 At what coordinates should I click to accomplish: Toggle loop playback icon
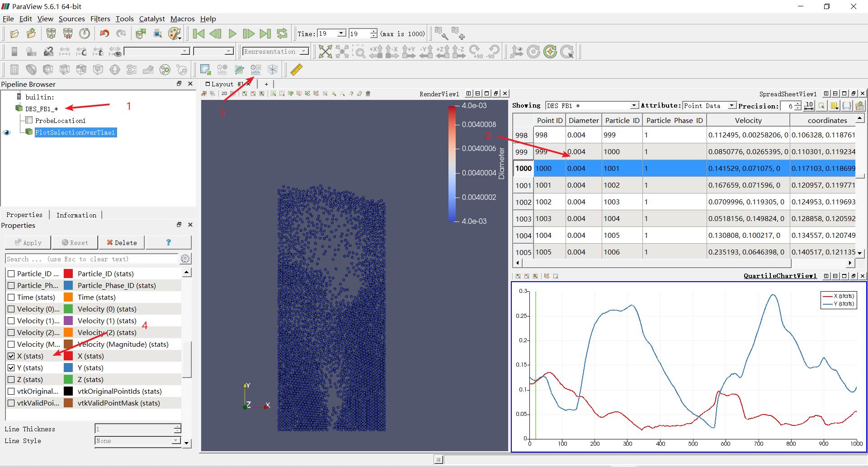(x=282, y=33)
